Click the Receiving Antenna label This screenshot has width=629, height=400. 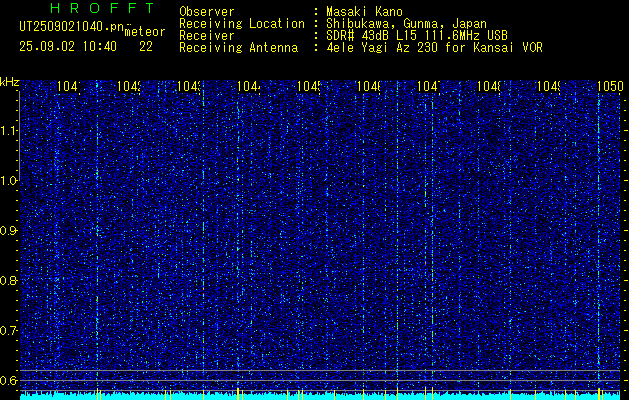click(x=239, y=48)
